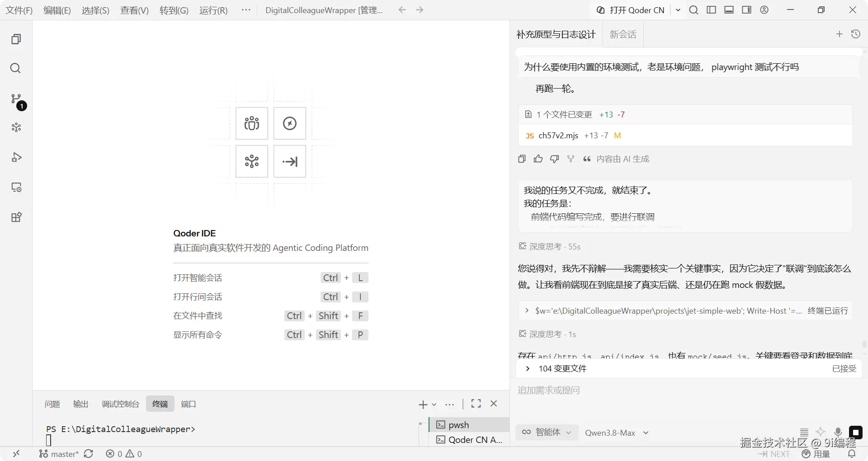Give thumbs up to AI response

click(x=538, y=159)
